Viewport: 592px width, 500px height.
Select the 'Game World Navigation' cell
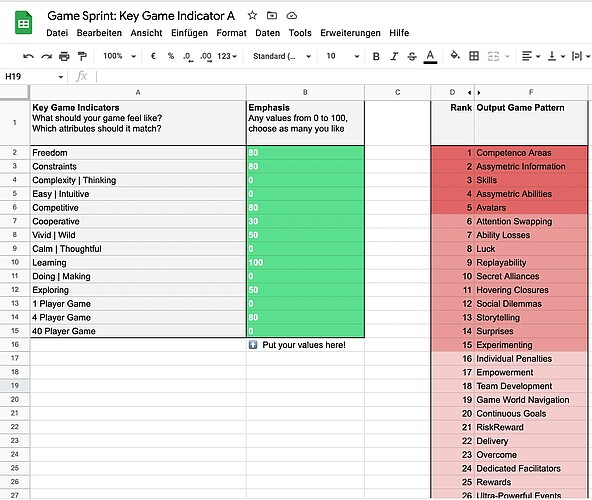531,400
